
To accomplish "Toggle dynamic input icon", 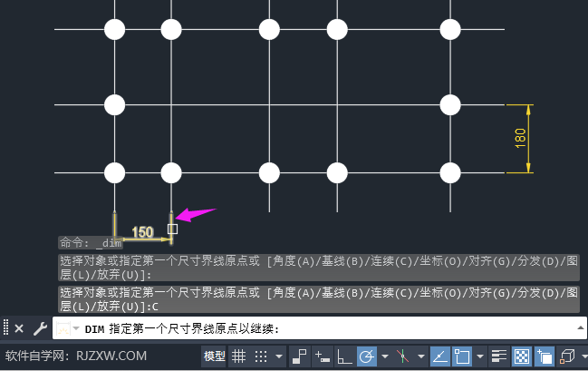I will pos(323,356).
